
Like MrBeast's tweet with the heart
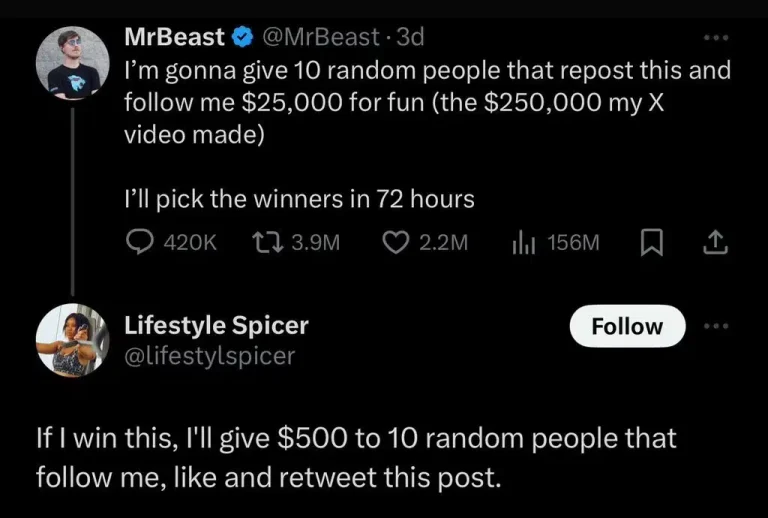pyautogui.click(x=393, y=242)
